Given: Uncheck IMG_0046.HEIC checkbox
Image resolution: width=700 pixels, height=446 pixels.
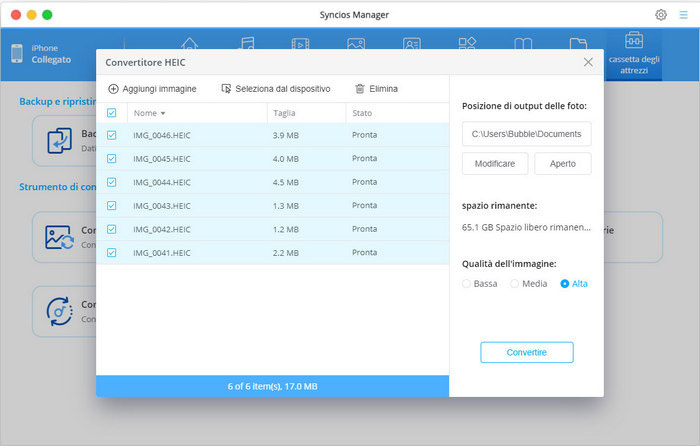Looking at the screenshot, I should click(112, 135).
